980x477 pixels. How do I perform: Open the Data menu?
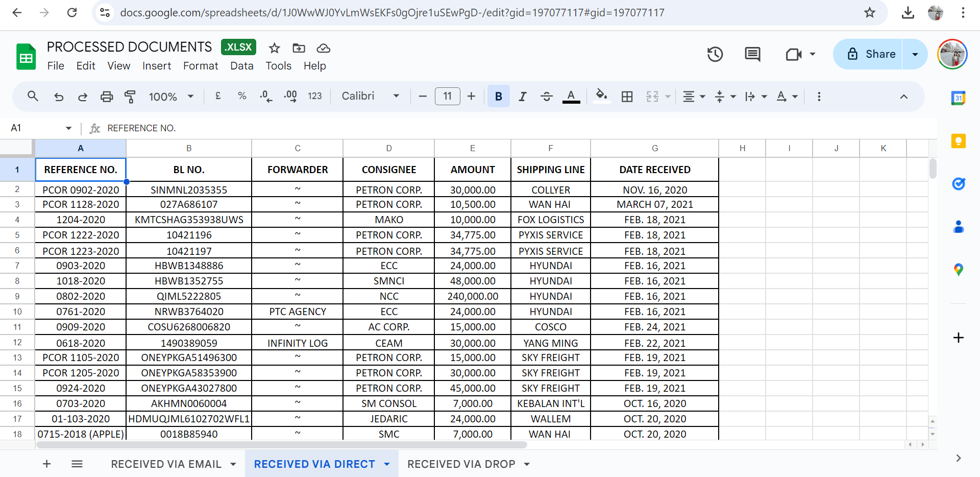[242, 66]
